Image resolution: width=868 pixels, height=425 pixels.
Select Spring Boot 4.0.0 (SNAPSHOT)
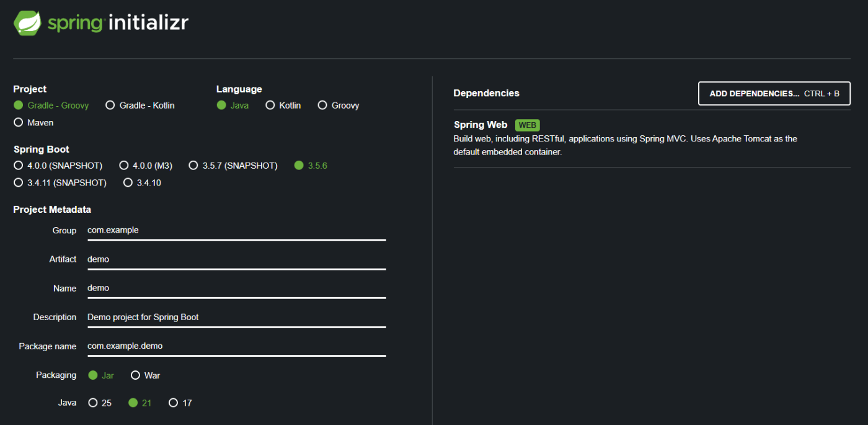coord(58,166)
